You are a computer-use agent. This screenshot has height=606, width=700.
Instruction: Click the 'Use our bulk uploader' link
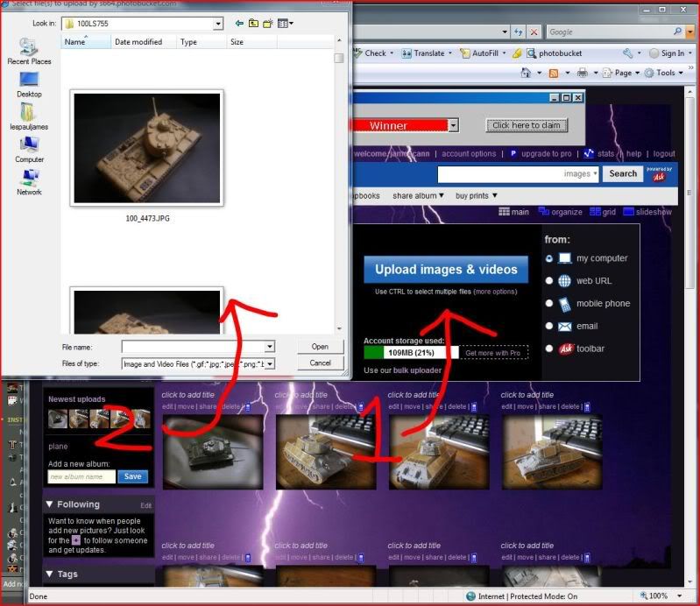click(x=402, y=370)
